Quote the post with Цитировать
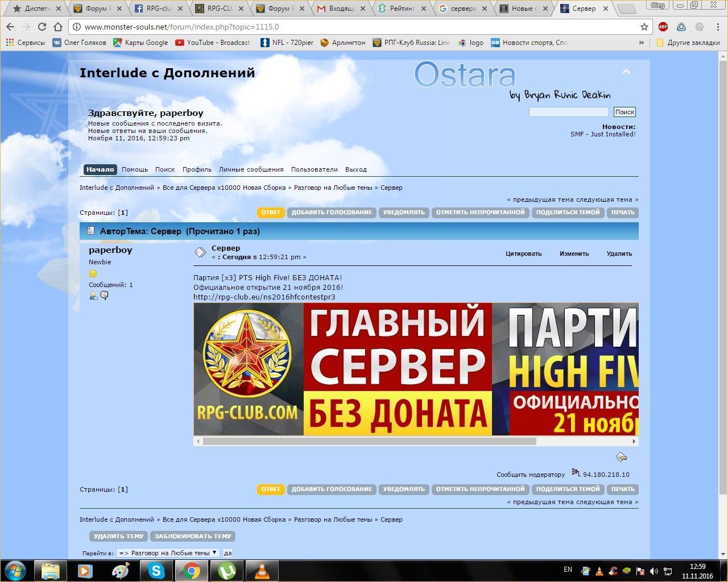The width and height of the screenshot is (728, 582). (x=524, y=253)
